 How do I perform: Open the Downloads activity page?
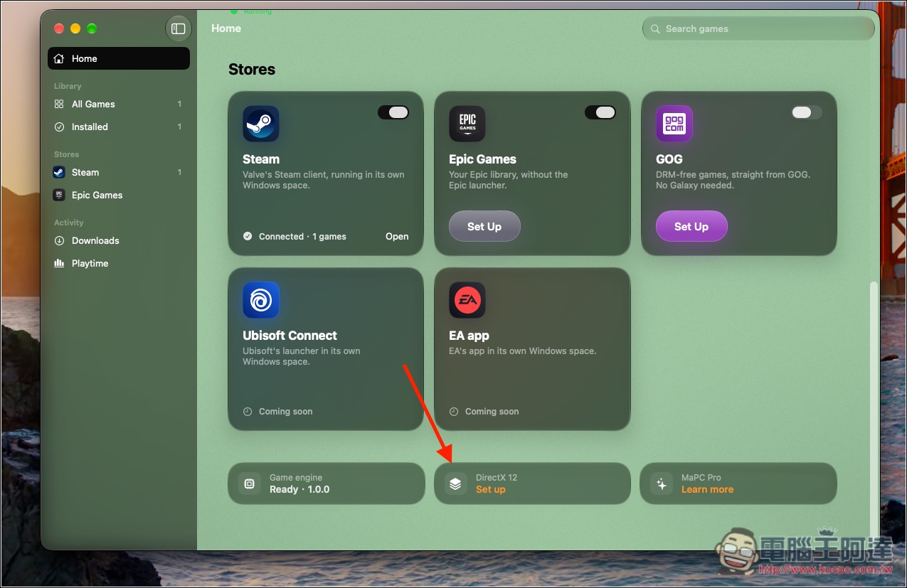[119, 240]
